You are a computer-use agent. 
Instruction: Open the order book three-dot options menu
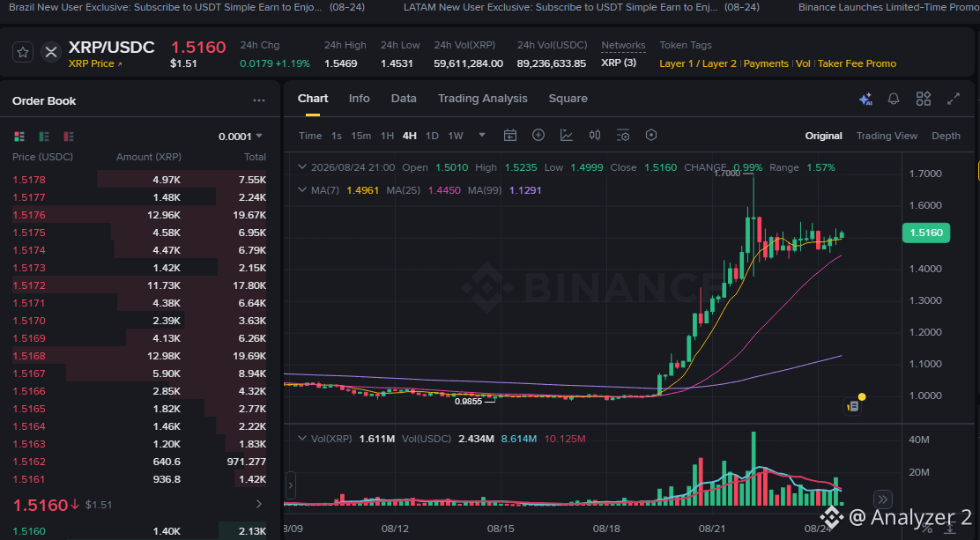point(259,100)
